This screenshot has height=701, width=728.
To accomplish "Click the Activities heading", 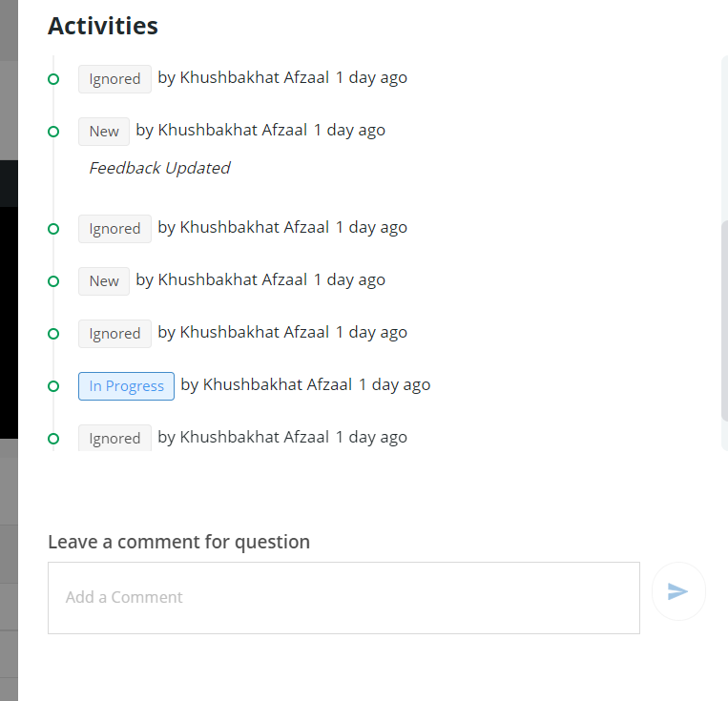I will click(103, 26).
